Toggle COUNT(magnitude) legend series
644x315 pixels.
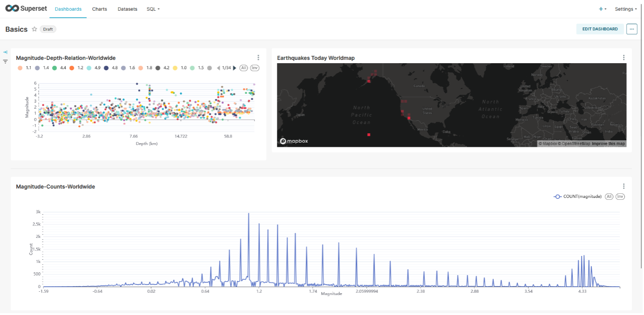(x=577, y=197)
